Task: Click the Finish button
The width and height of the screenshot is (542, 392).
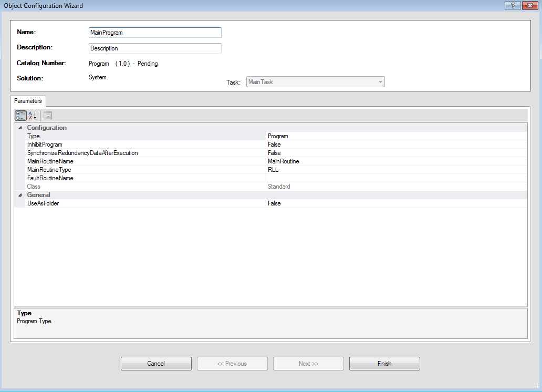Action: tap(384, 364)
